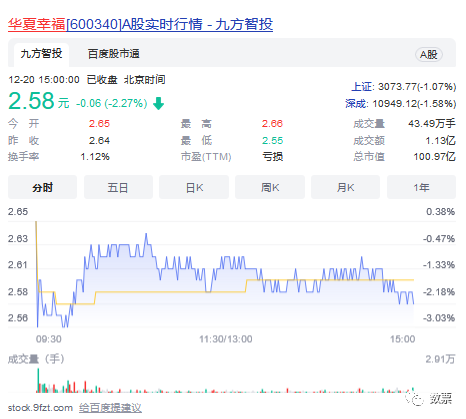Click the 15:00 time axis label
Viewport: 466px width, 419px height.
(x=403, y=339)
